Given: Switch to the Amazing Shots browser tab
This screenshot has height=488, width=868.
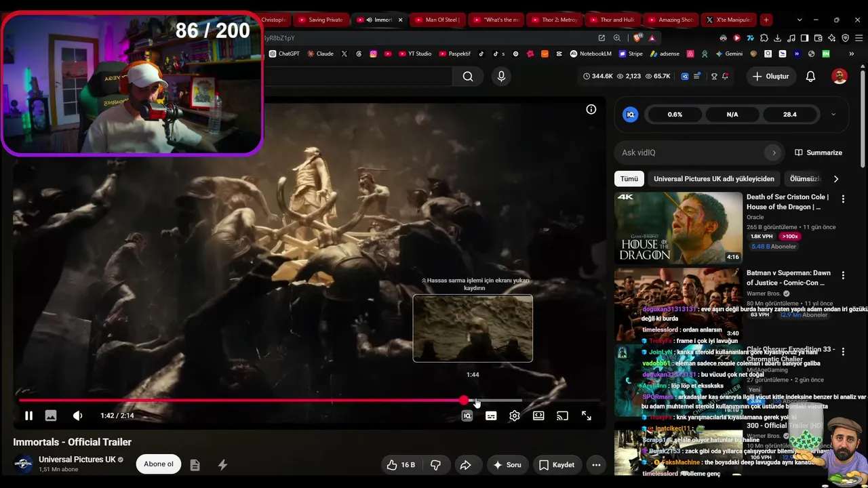Looking at the screenshot, I should pos(670,20).
